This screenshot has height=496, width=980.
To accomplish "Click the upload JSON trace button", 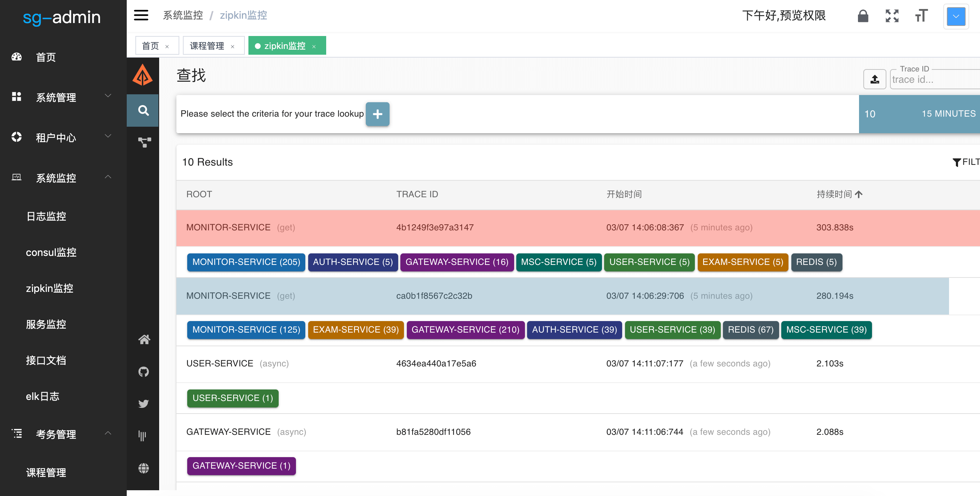I will coord(874,79).
